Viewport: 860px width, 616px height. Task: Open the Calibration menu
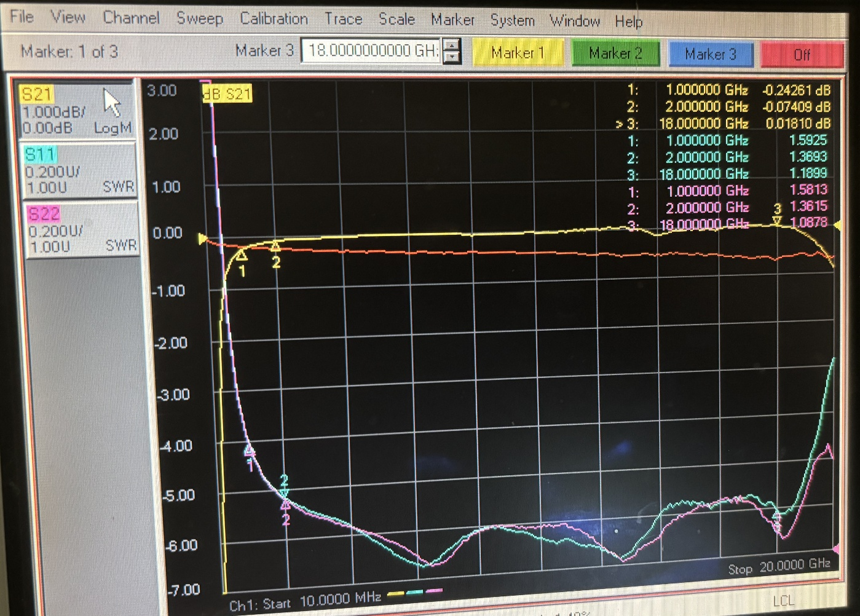click(x=274, y=19)
